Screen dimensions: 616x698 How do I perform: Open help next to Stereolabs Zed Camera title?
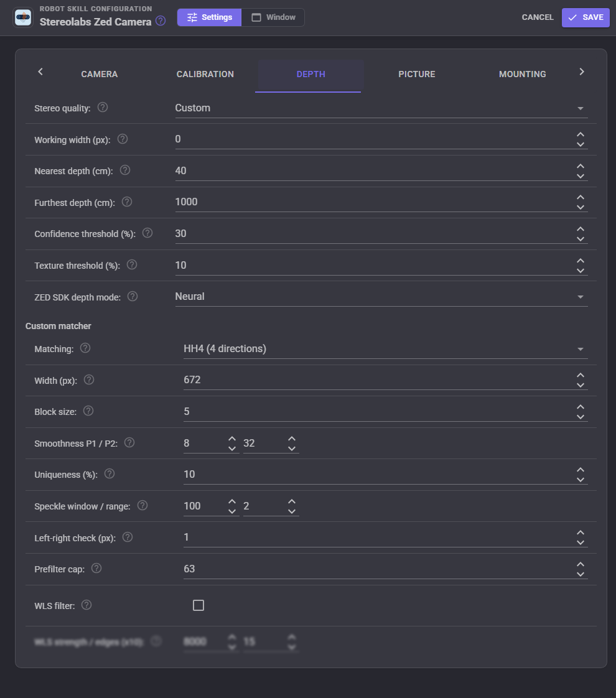point(161,21)
